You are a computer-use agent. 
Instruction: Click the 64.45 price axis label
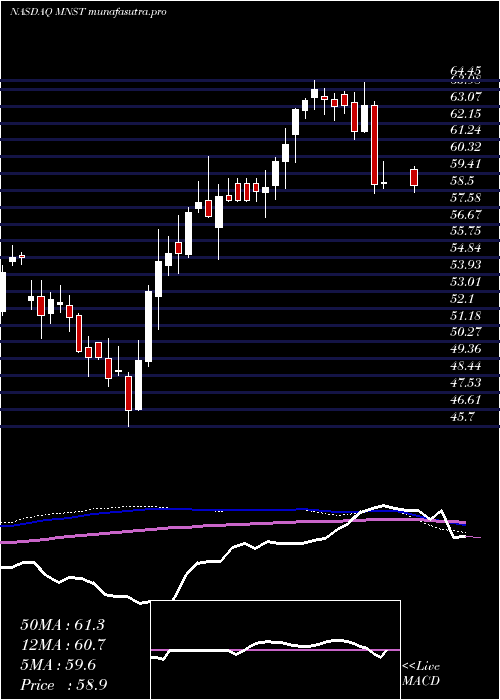(x=466, y=71)
